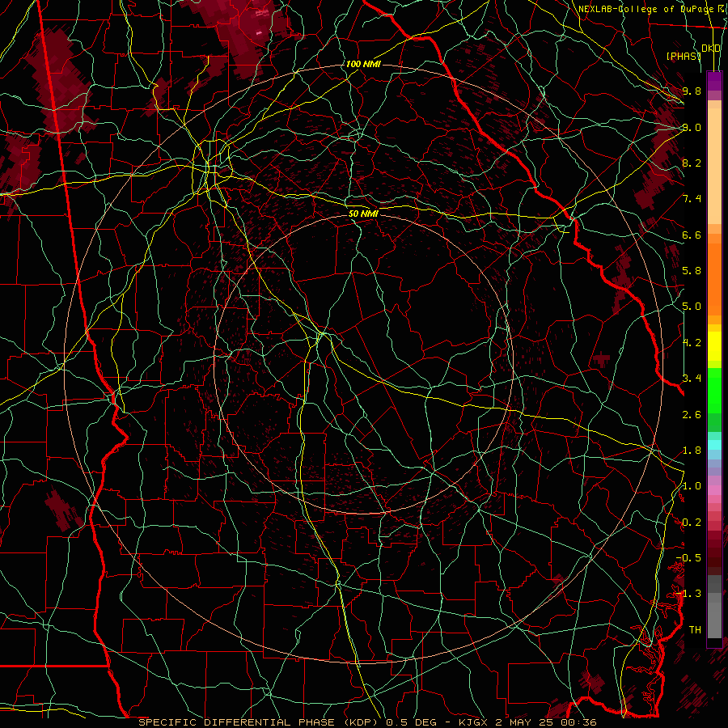The image size is (728, 728).
Task: Click the 2.6 value on the scale
Action: coord(692,414)
